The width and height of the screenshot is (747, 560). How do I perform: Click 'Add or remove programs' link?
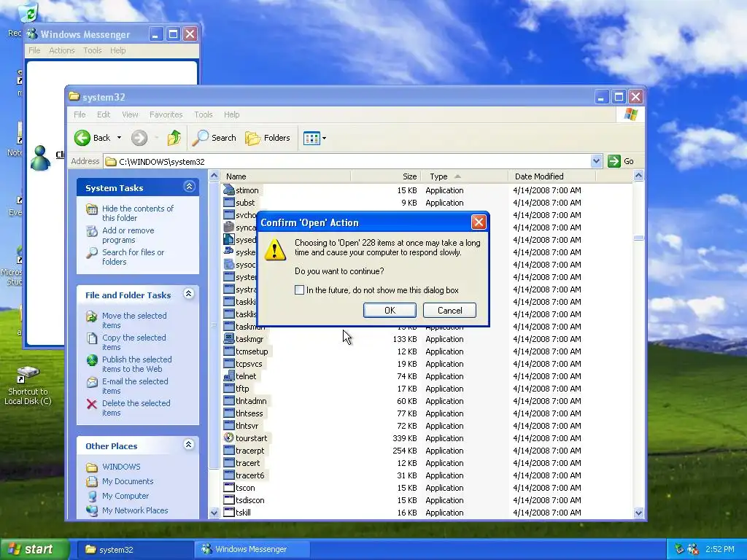(x=128, y=236)
